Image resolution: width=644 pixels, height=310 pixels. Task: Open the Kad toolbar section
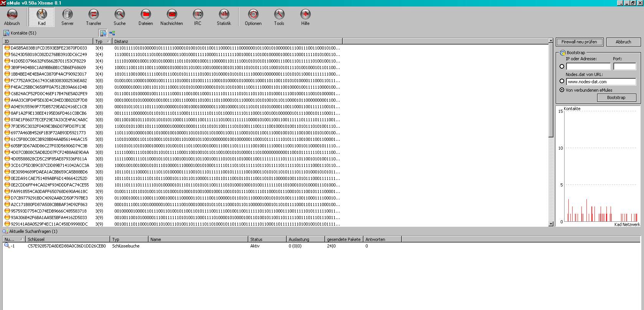tap(41, 18)
